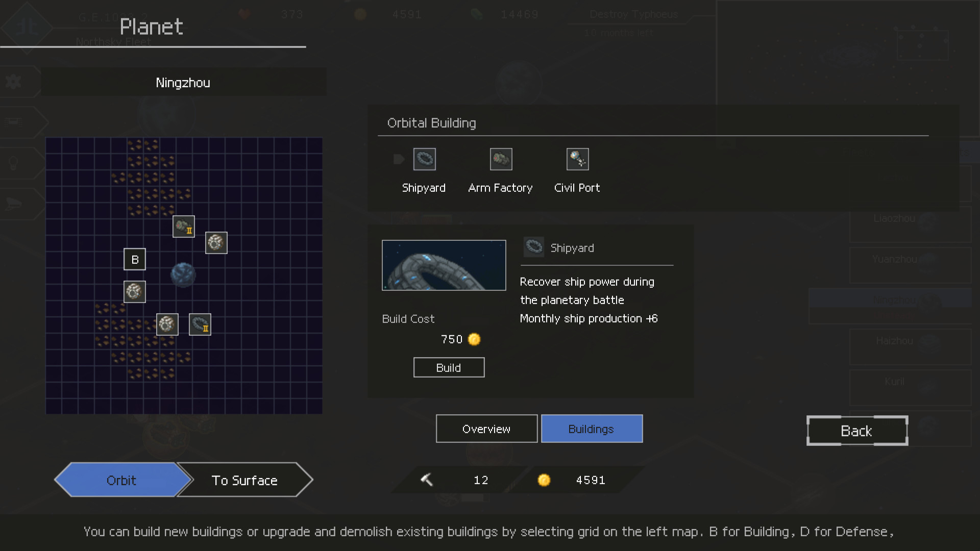Click the lightbulb icon in the left sidebar
Screen dimensions: 980x551
tap(14, 162)
